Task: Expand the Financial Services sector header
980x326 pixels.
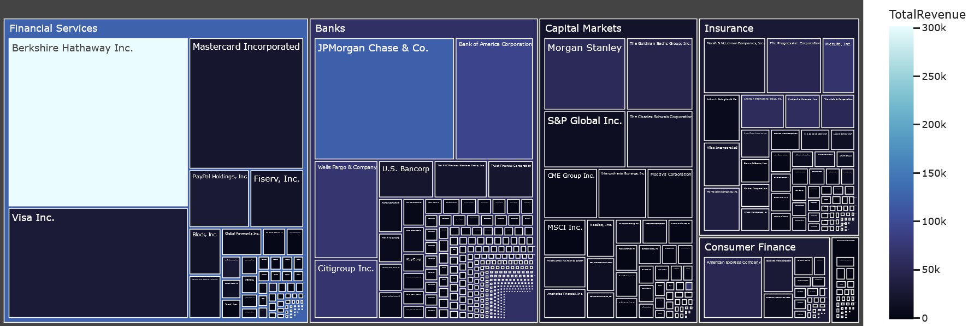Action: 54,28
